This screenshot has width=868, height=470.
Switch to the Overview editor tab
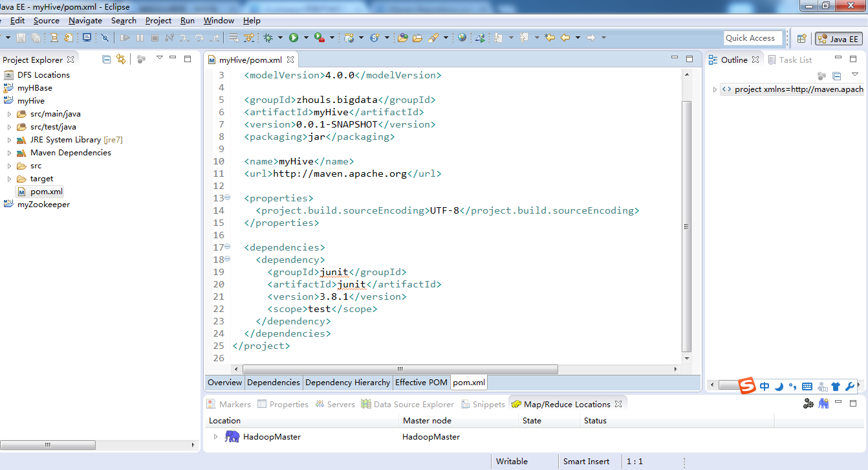click(224, 383)
